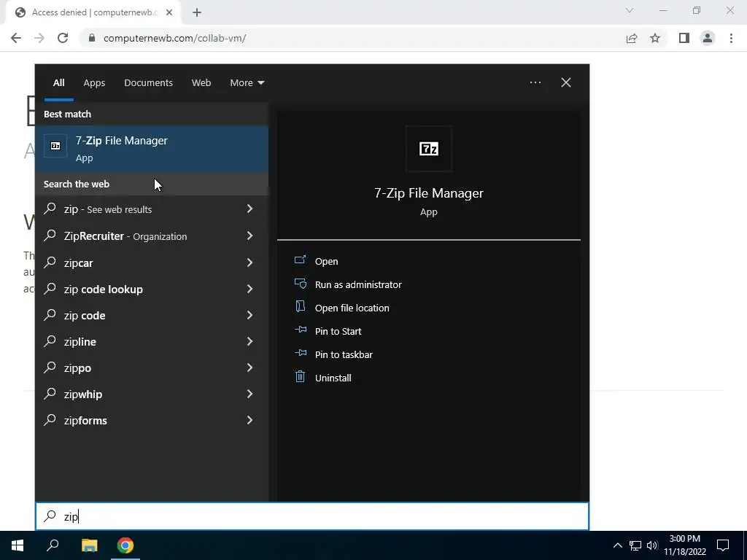Open Chrome tab search chevron
Viewport: 747px width, 560px height.
[x=630, y=10]
